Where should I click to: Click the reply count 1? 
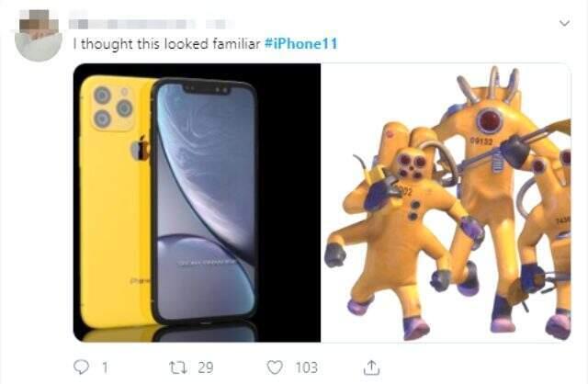point(104,367)
